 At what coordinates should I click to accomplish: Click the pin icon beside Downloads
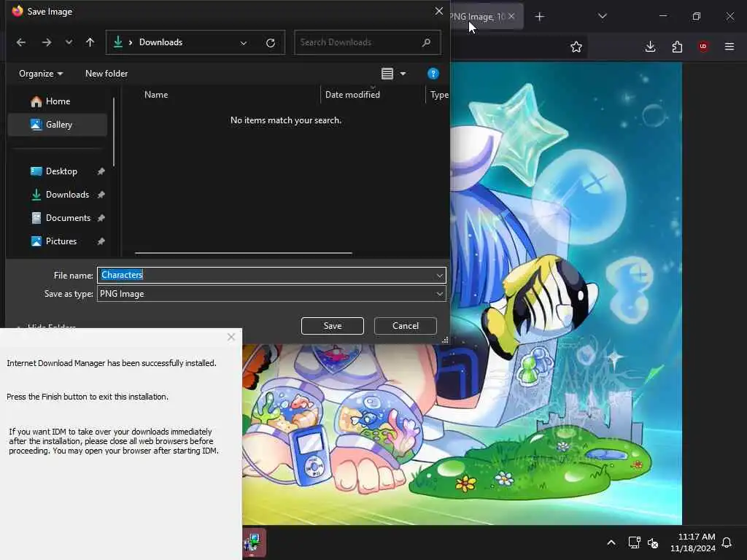101,195
